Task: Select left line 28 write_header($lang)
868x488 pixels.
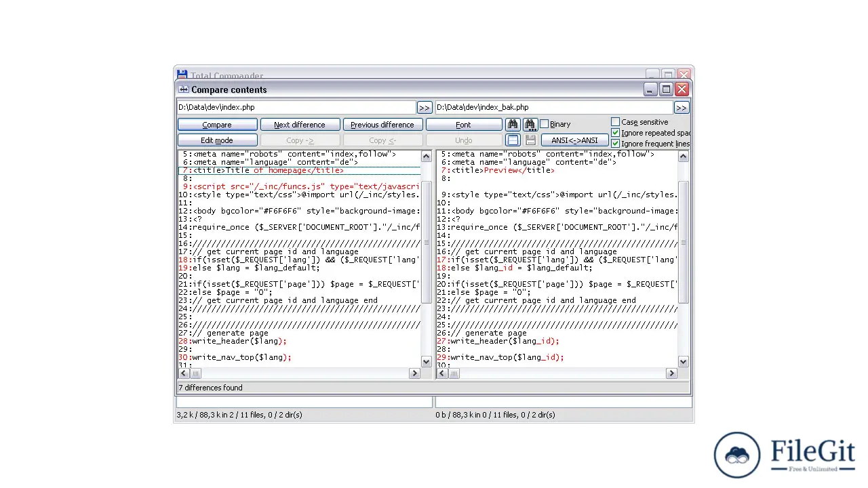Action: pos(299,341)
